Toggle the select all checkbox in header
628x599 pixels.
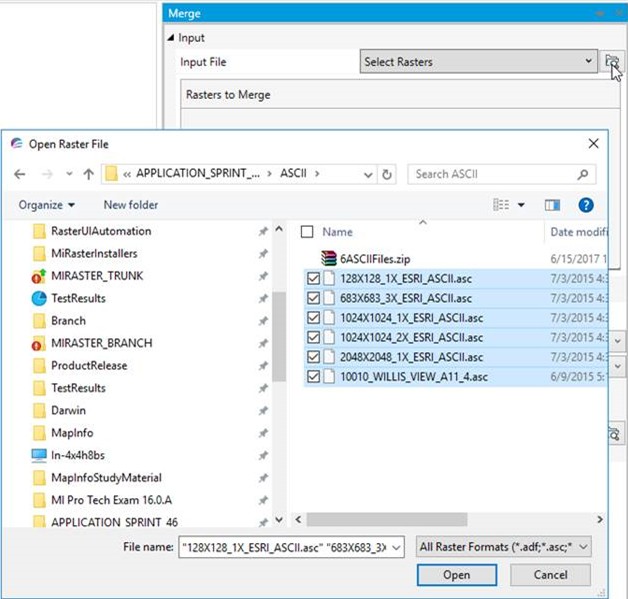coord(307,232)
